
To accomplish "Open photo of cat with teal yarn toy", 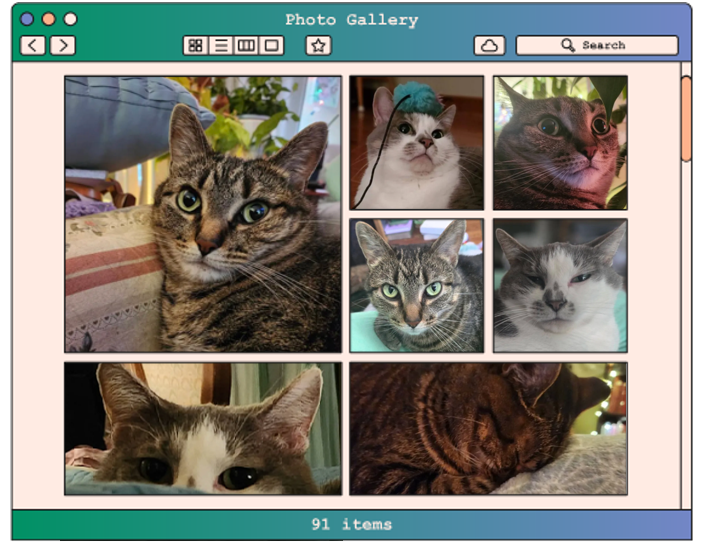I will (x=416, y=143).
